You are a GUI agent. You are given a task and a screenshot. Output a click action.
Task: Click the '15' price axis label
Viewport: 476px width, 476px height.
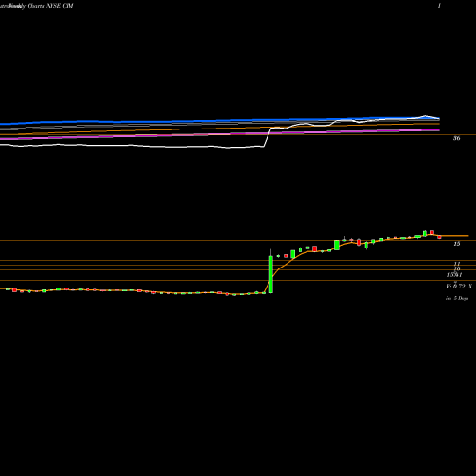[x=456, y=244]
